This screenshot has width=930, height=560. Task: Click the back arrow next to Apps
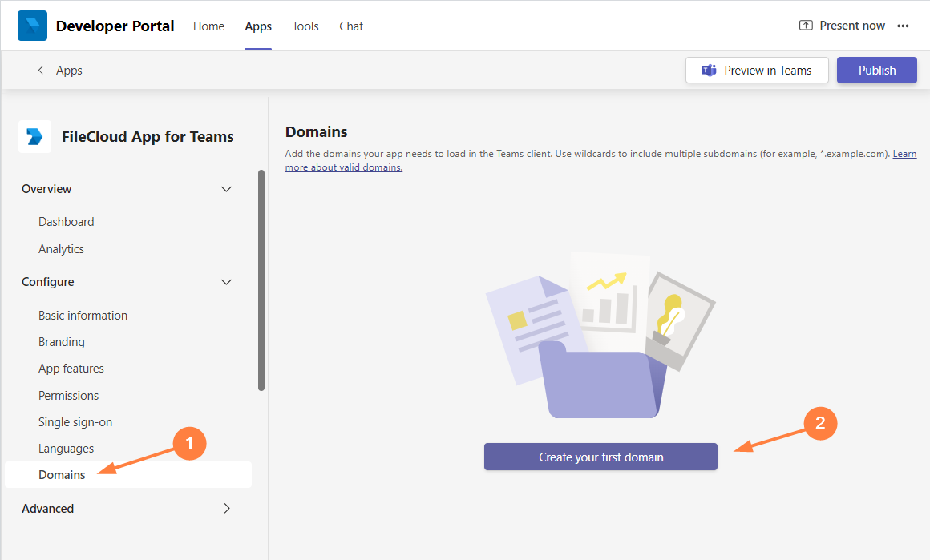[41, 71]
